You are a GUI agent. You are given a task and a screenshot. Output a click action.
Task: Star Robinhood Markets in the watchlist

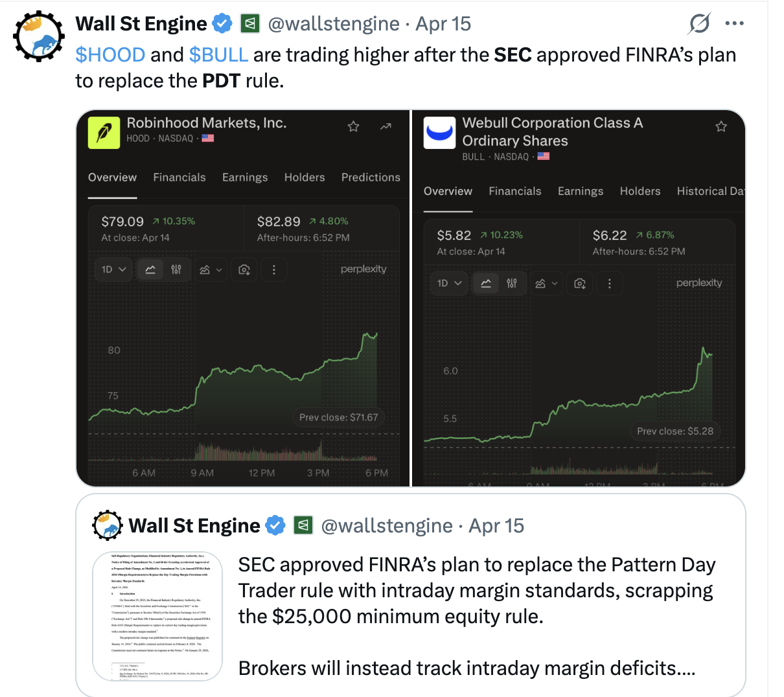pyautogui.click(x=353, y=126)
